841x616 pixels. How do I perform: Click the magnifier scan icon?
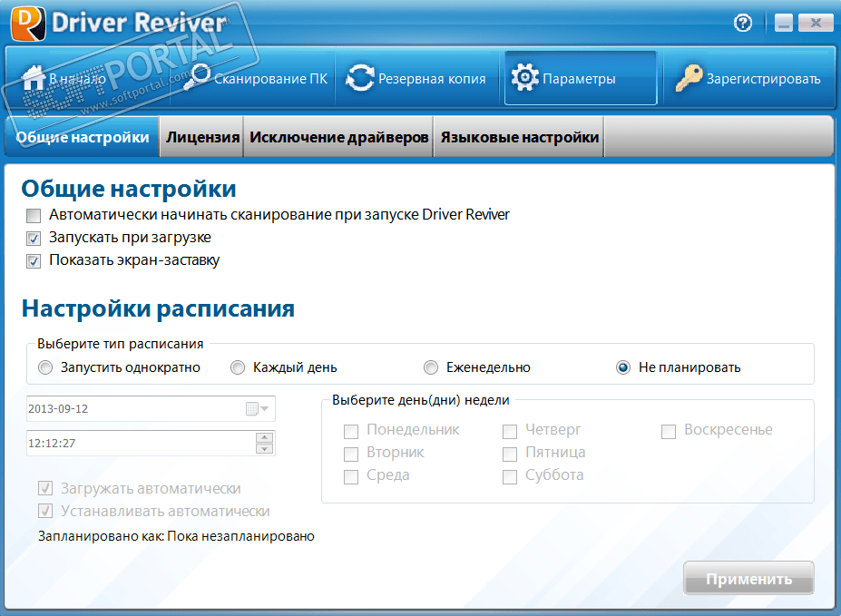(197, 77)
